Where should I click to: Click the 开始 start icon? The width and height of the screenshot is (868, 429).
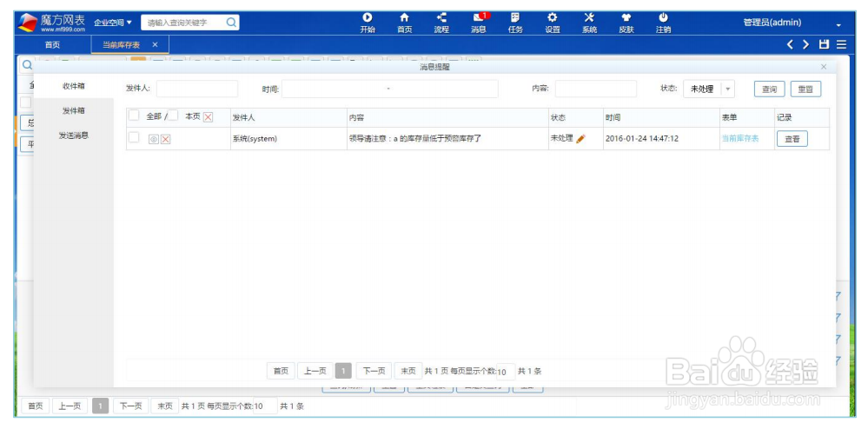point(367,17)
